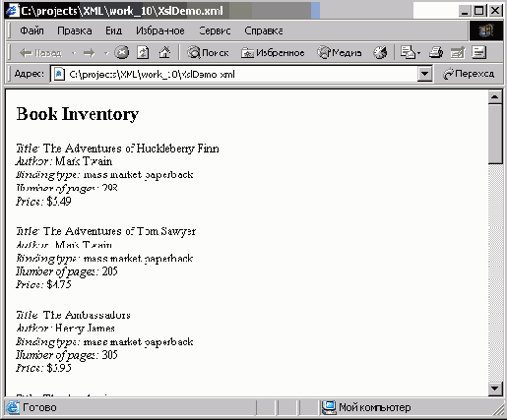
Task: Open the Избранное favorites toolbar button
Action: 273,52
